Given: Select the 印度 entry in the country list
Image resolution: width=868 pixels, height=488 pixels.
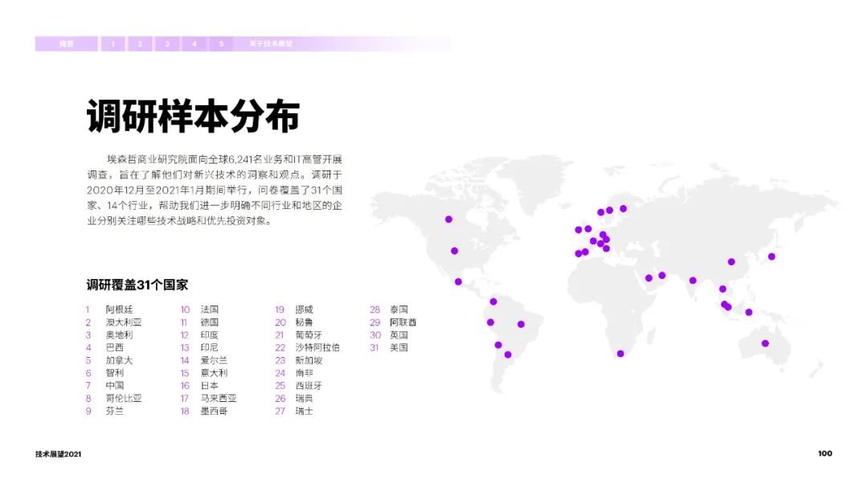Looking at the screenshot, I should 209,335.
